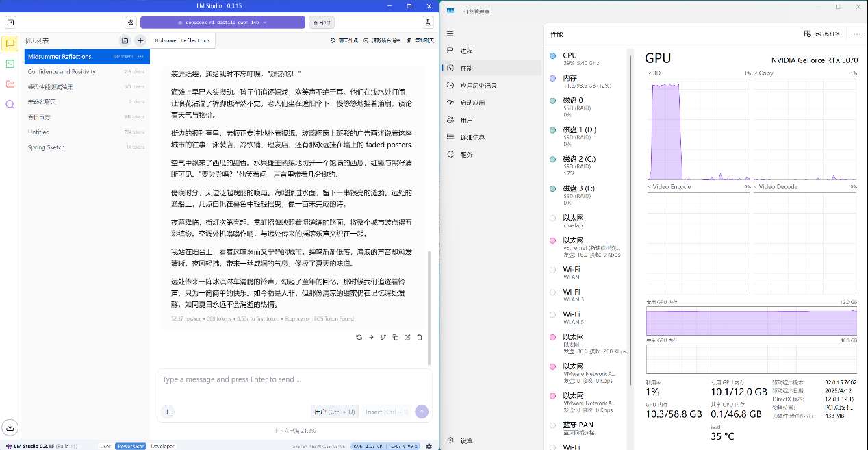Copy the assistant message to clipboard
Screen dimensions: 868x450
click(396, 337)
